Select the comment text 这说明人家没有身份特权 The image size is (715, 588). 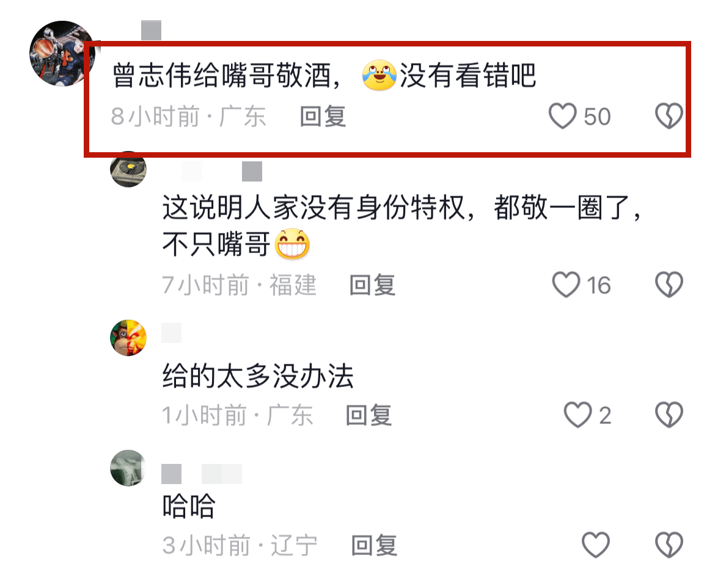click(x=313, y=208)
